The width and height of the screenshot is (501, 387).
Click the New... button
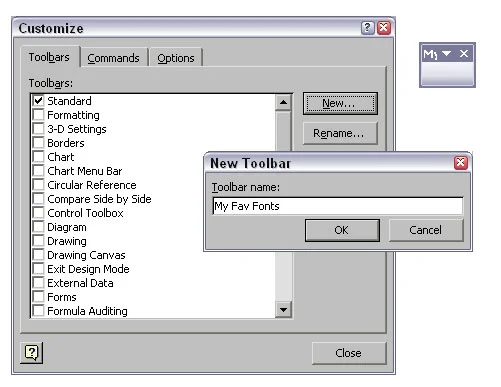340,103
